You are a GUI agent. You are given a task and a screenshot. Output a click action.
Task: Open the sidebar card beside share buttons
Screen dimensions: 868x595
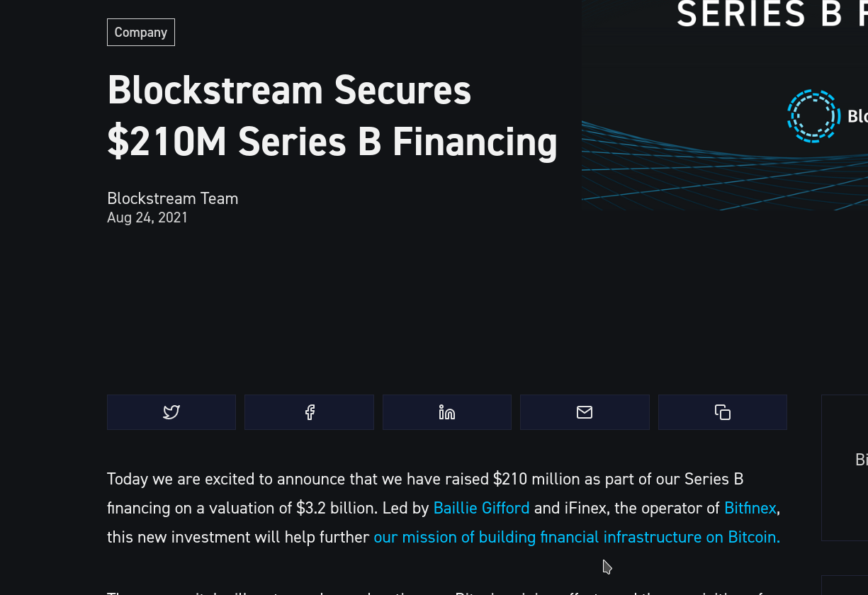(x=845, y=467)
